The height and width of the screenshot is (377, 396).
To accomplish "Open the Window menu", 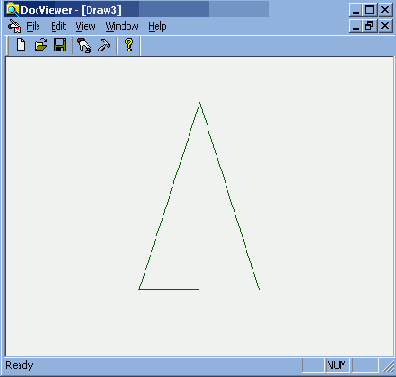I will pos(122,26).
